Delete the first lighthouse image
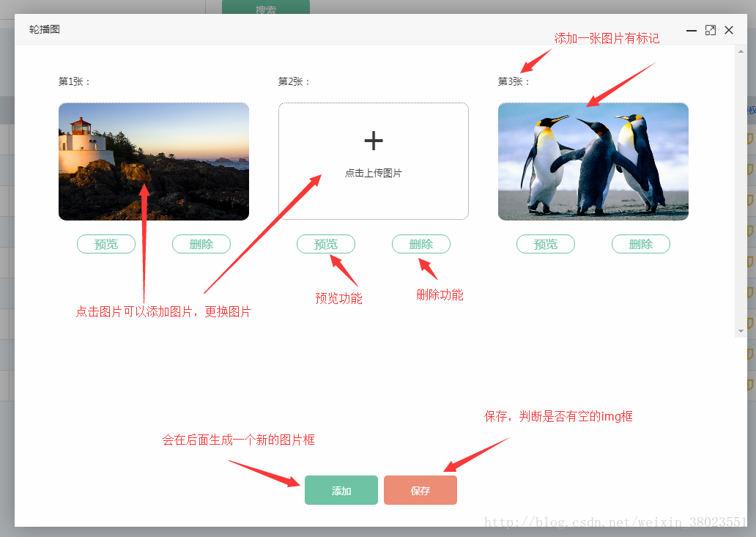 point(201,244)
